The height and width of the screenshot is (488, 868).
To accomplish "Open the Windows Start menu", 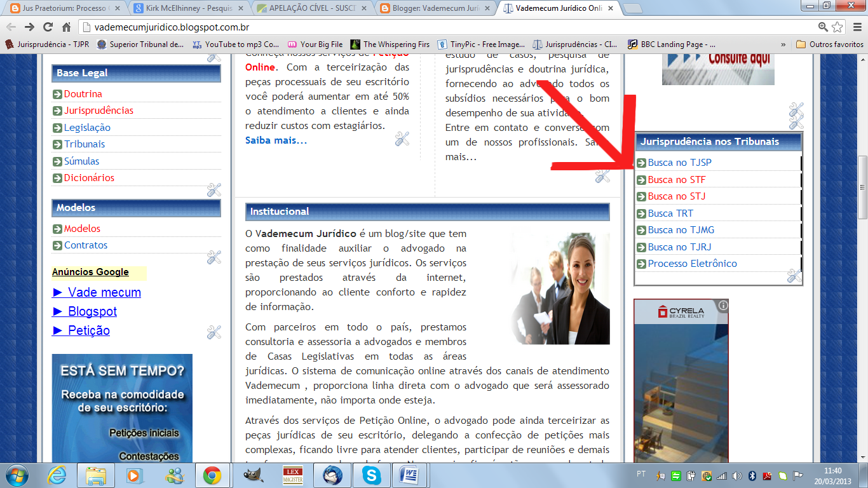I will [x=15, y=475].
